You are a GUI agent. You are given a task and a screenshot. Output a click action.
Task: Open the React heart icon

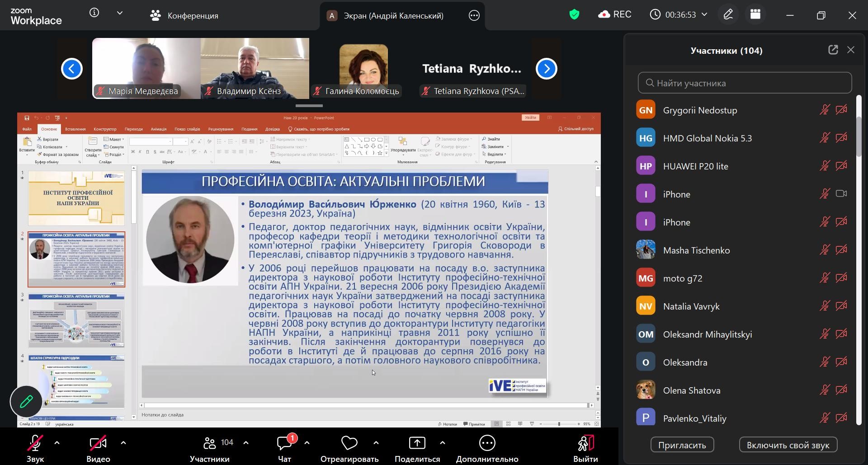click(349, 443)
